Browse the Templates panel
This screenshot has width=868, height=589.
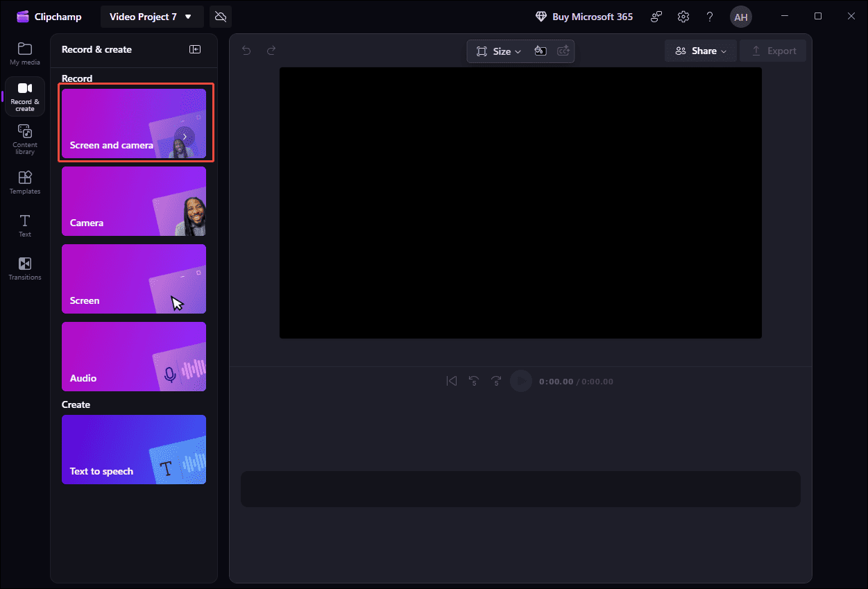click(24, 182)
